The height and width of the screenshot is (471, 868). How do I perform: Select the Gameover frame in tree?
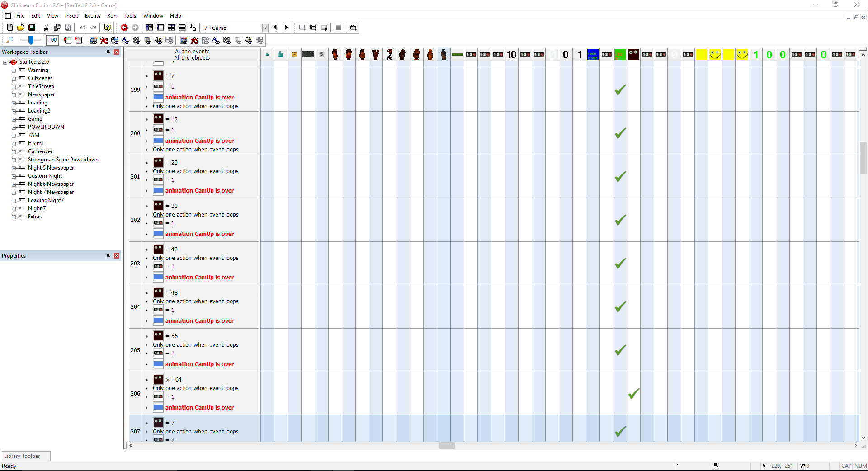pos(40,151)
